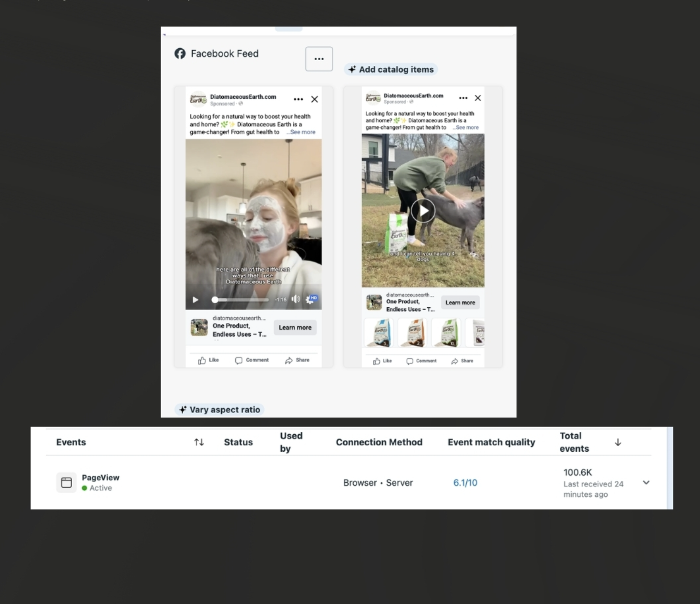Select the cut-off white bag catalog thumbnail
Screen dimensions: 700x604
pos(475,333)
